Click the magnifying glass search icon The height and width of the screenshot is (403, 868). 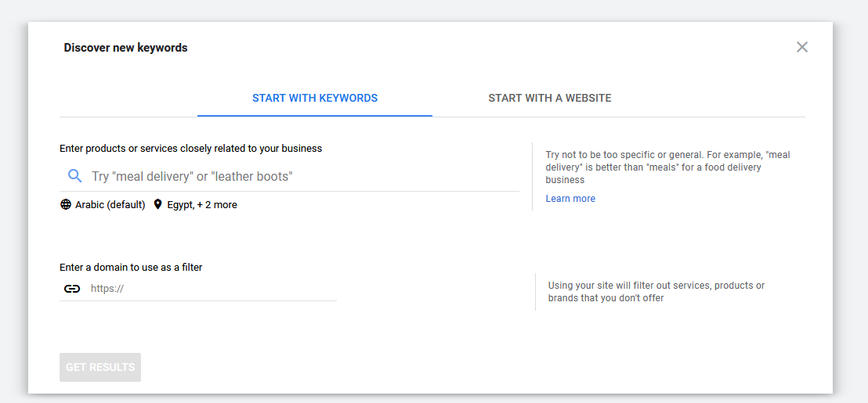(74, 176)
